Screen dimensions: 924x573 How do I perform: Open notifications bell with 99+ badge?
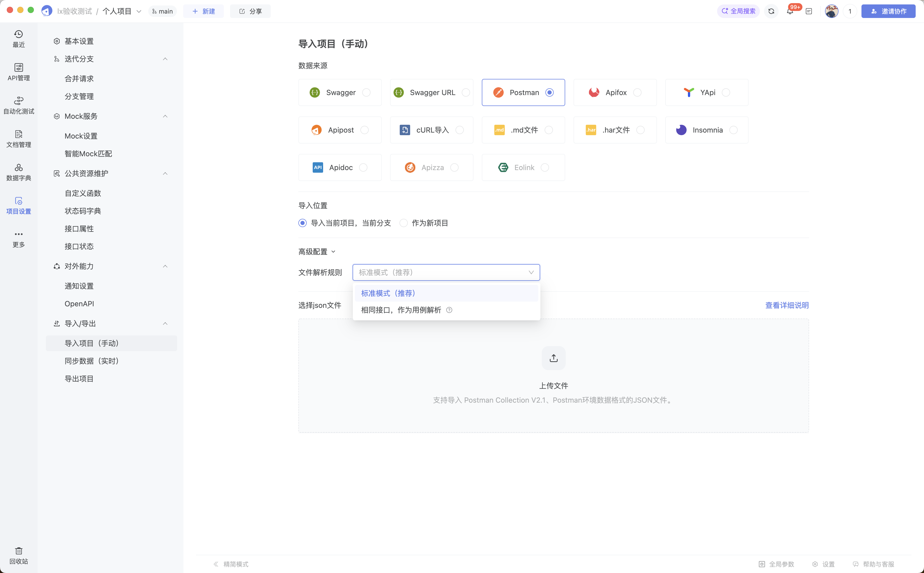[790, 11]
